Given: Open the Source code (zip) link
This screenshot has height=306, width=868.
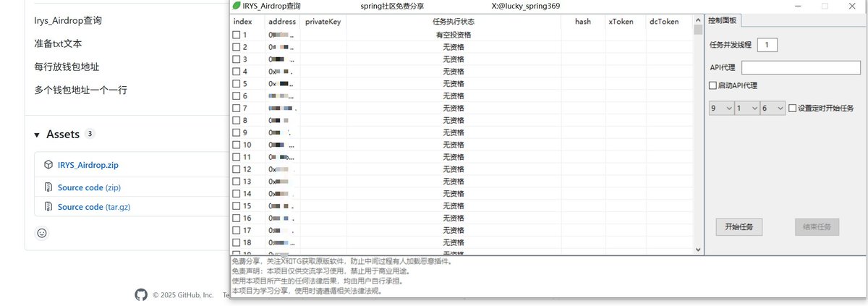Looking at the screenshot, I should (90, 187).
